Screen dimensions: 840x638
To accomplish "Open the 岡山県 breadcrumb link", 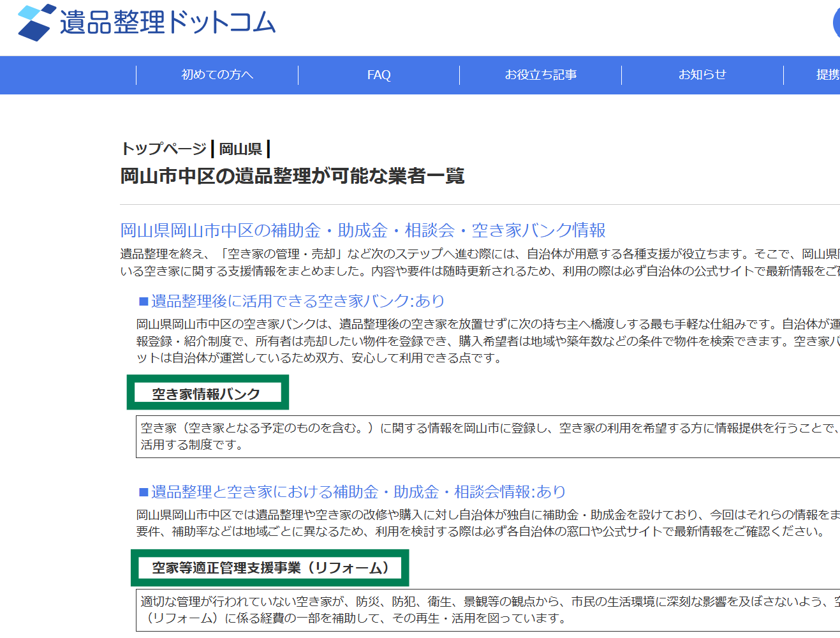I will [x=240, y=149].
